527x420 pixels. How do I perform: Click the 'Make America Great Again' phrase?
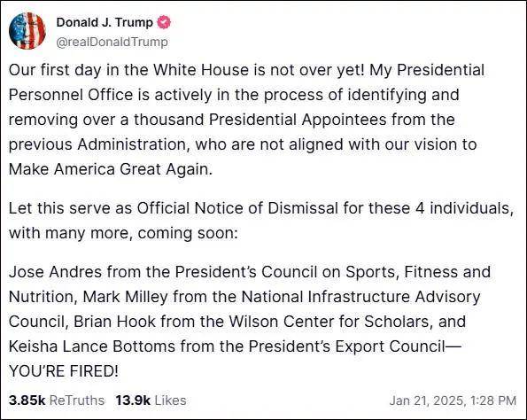click(x=109, y=169)
